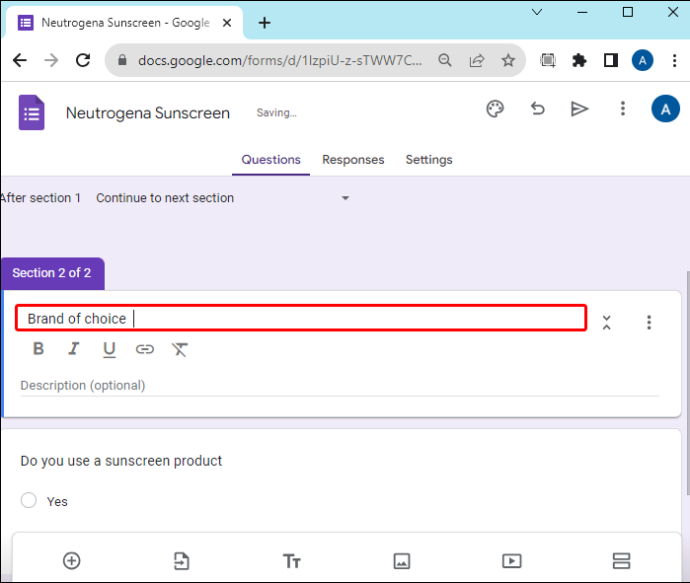Add an image to the form
The height and width of the screenshot is (583, 690).
[x=402, y=561]
